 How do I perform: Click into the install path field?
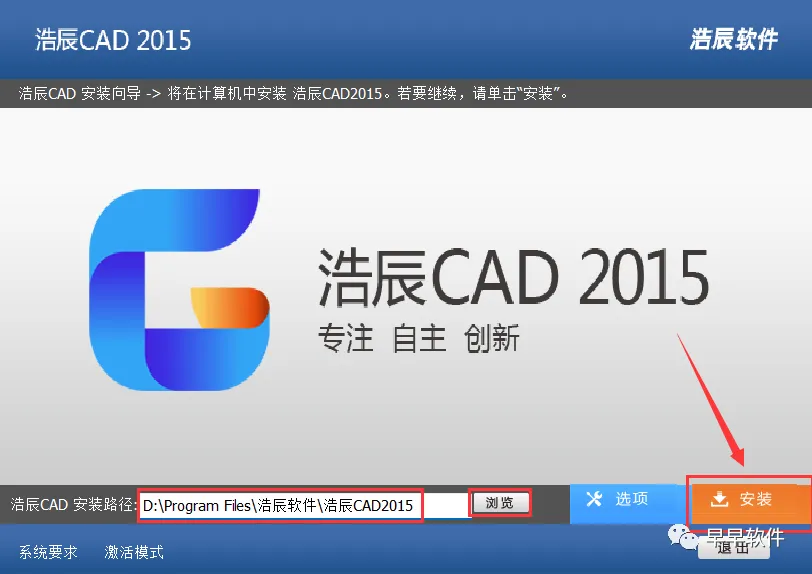coord(304,505)
